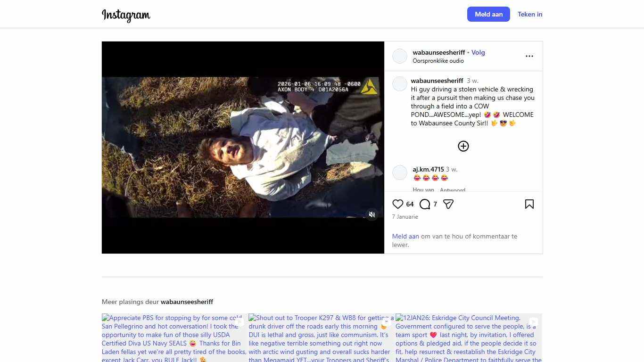Open the Trooper K297 shout out post

[321, 337]
